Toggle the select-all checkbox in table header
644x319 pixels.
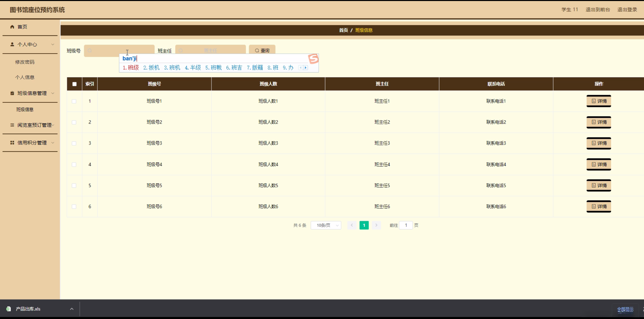coord(74,84)
